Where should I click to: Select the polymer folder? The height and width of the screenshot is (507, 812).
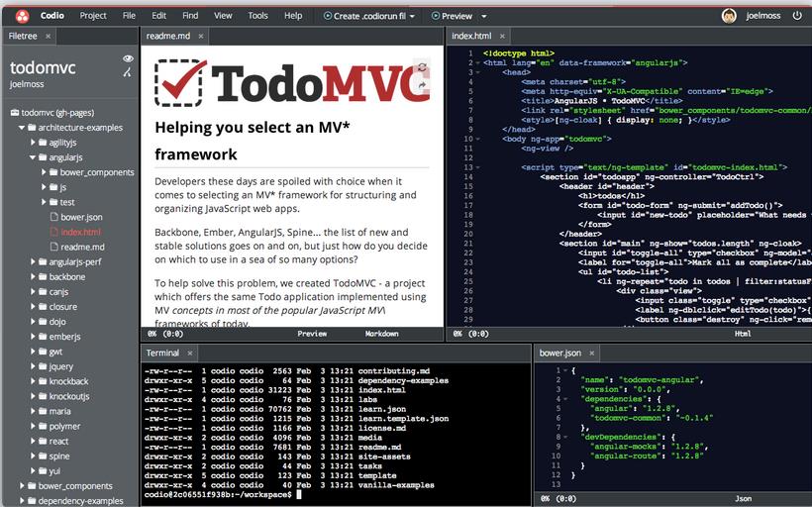64,426
